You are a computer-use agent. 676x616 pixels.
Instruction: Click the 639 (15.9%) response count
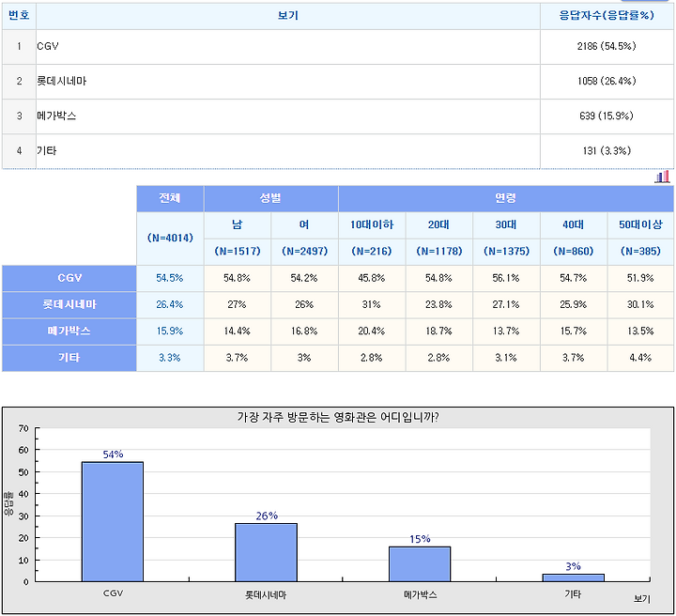[x=607, y=115]
